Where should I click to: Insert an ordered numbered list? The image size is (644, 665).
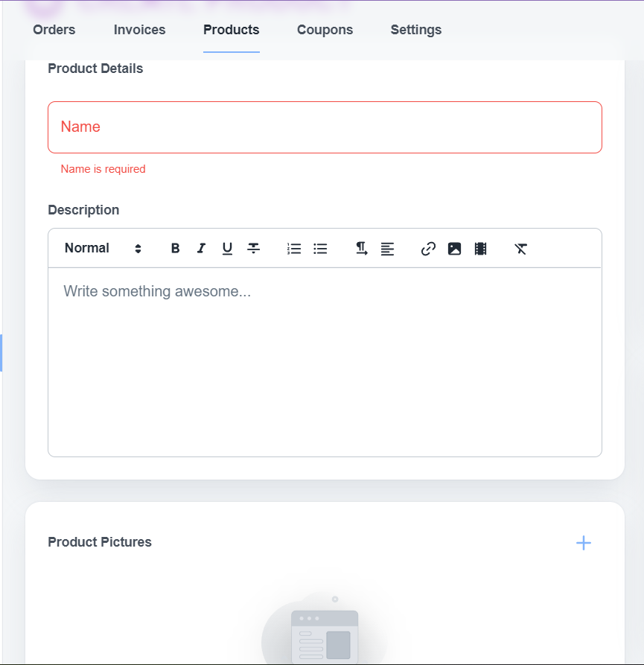(x=294, y=249)
